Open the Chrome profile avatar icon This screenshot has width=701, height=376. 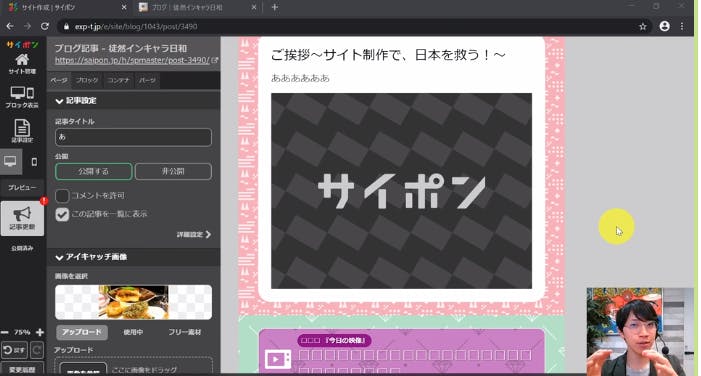[x=665, y=26]
